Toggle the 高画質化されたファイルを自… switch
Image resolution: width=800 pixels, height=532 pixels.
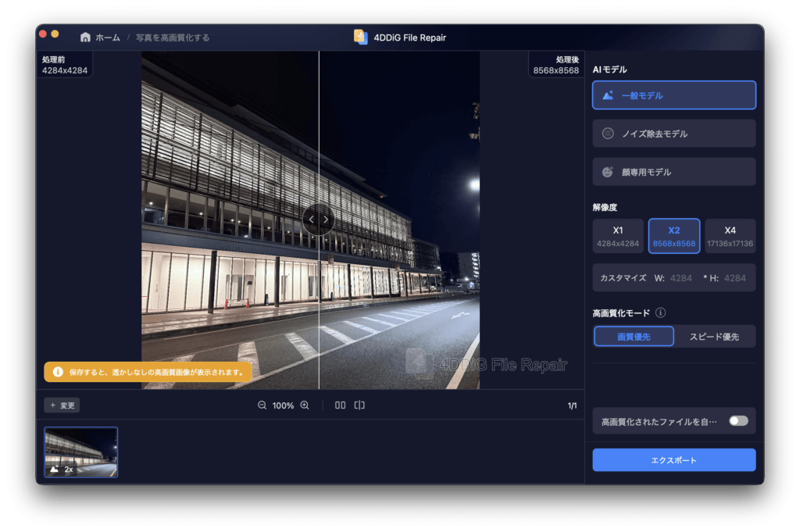tap(738, 421)
